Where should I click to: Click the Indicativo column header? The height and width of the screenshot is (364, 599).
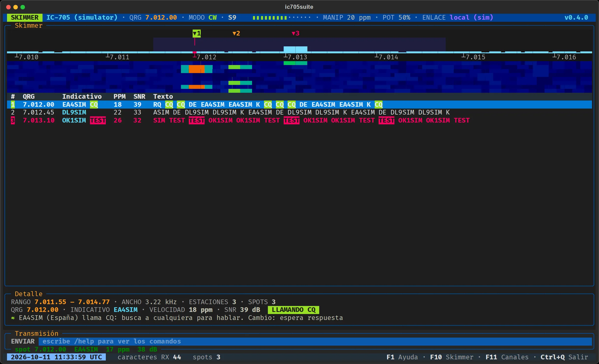82,96
